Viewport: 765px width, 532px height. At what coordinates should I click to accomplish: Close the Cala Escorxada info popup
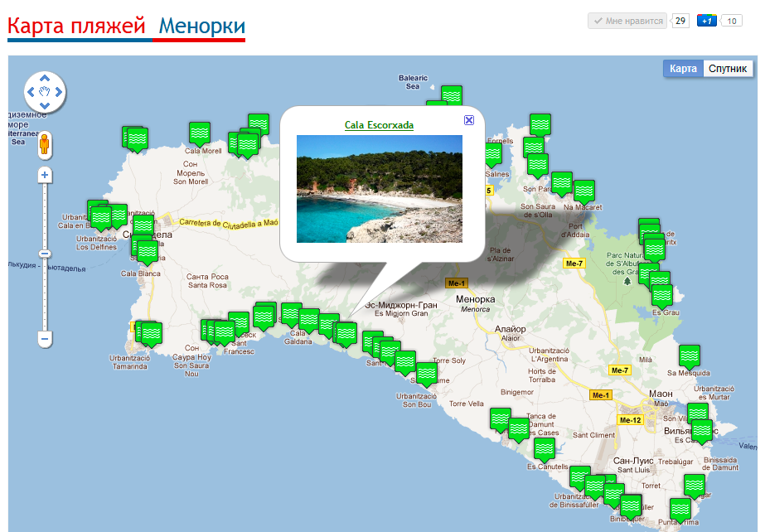pyautogui.click(x=469, y=120)
